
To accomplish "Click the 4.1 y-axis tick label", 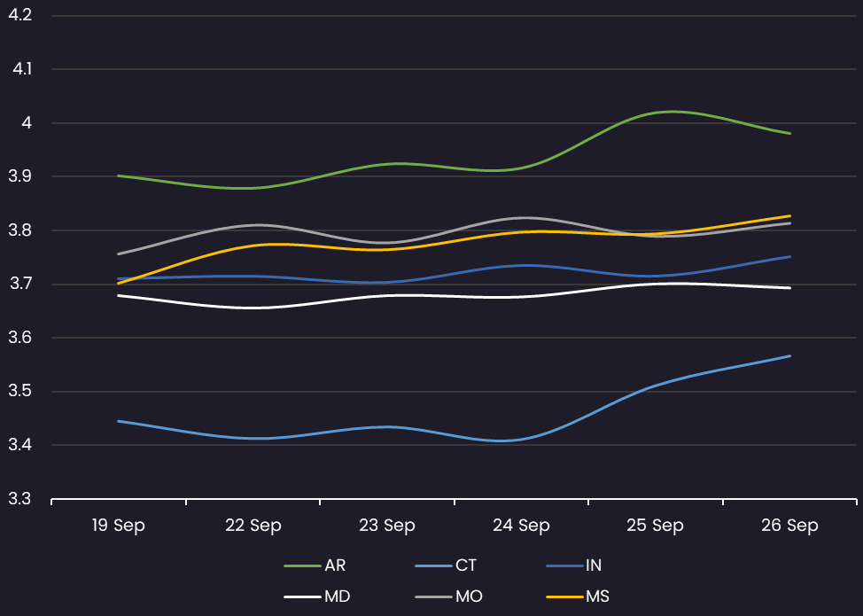I will point(19,69).
